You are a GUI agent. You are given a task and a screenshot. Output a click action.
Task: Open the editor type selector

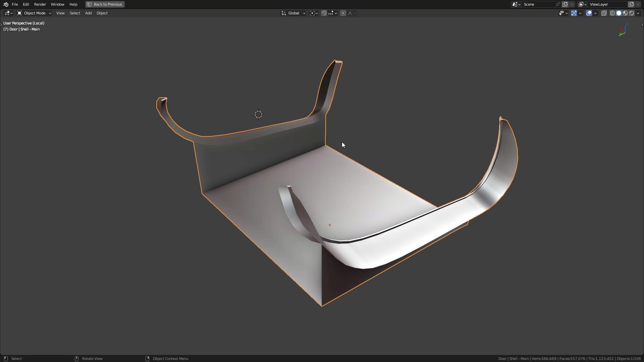coord(8,13)
